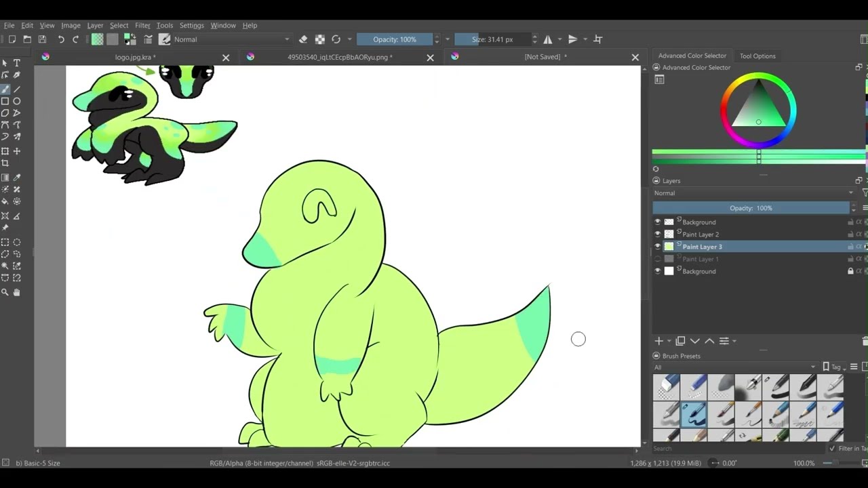Open the brush editor settings icon
This screenshot has width=868, height=488.
coord(148,39)
